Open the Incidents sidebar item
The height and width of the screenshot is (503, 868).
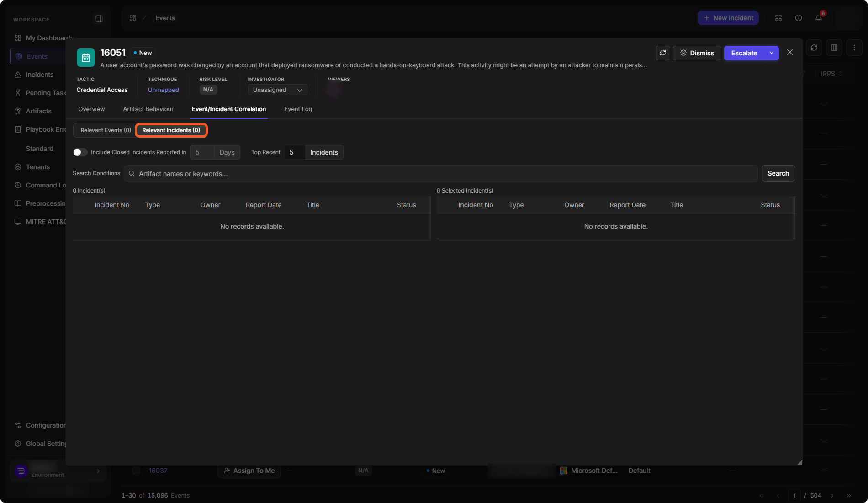[39, 75]
